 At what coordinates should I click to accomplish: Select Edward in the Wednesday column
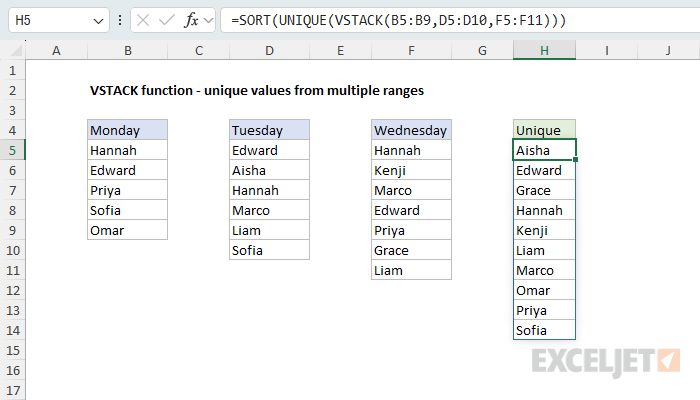pyautogui.click(x=411, y=210)
